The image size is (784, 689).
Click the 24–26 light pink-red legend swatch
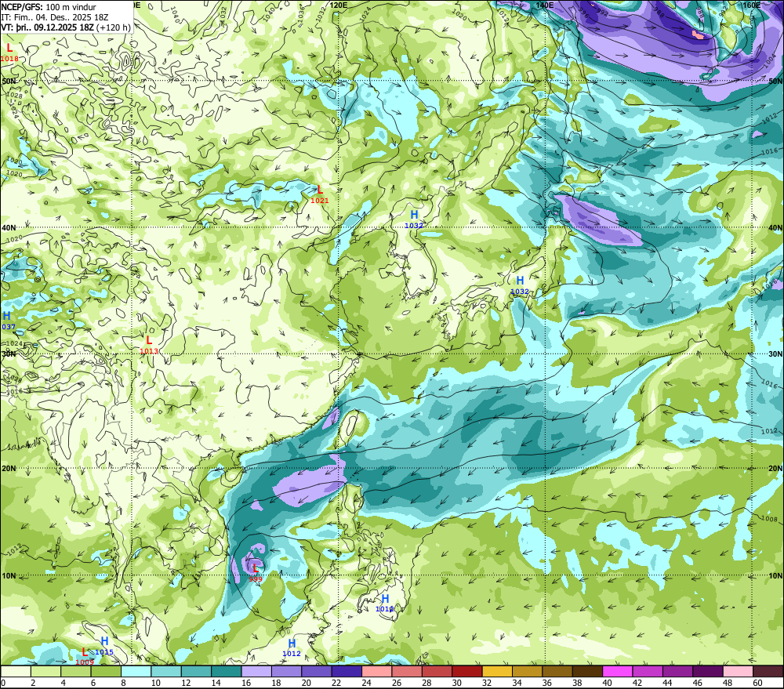[377, 671]
